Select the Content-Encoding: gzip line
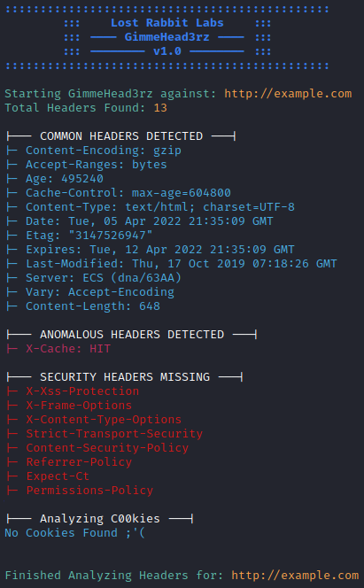This screenshot has height=588, width=364. (x=104, y=151)
